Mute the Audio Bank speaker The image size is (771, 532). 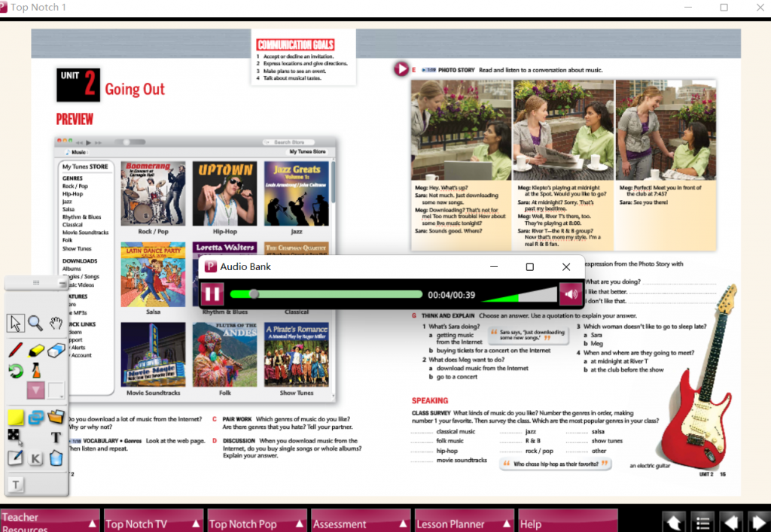[570, 294]
